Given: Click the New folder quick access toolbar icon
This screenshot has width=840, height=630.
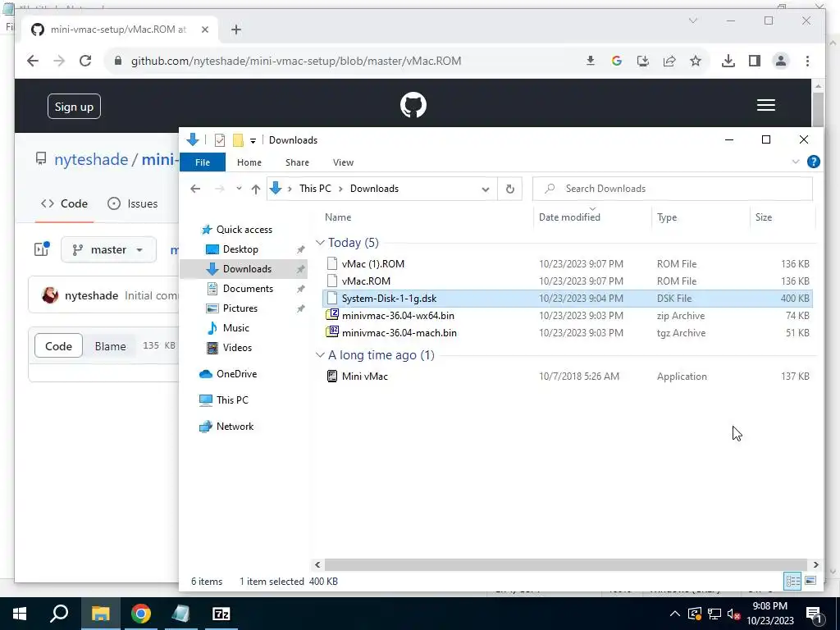Looking at the screenshot, I should pos(238,139).
